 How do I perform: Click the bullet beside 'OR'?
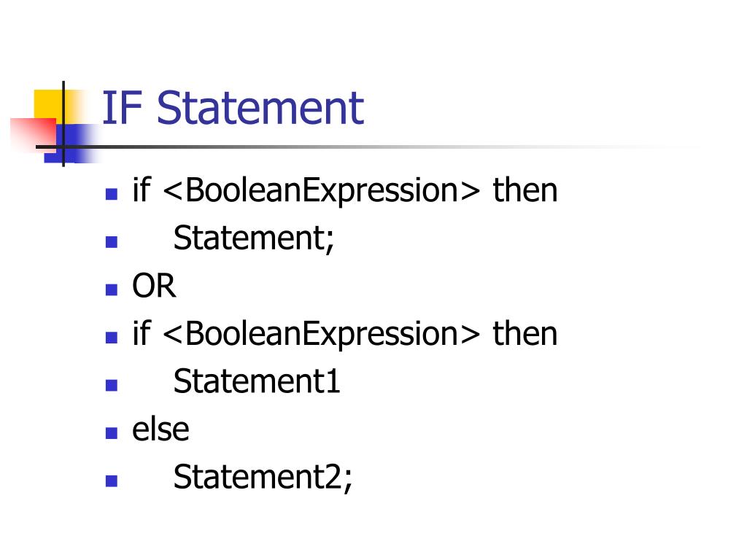coord(112,289)
